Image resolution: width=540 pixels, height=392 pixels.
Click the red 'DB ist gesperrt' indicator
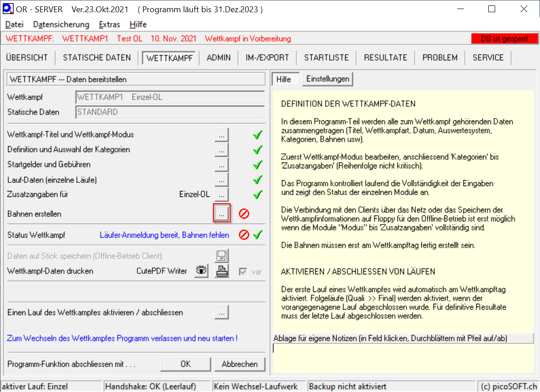pyautogui.click(x=504, y=39)
